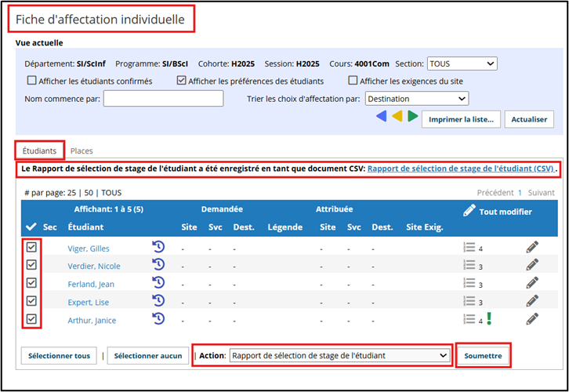This screenshot has width=569, height=392.
Task: Open the Section TOUS dropdown
Action: click(x=462, y=64)
